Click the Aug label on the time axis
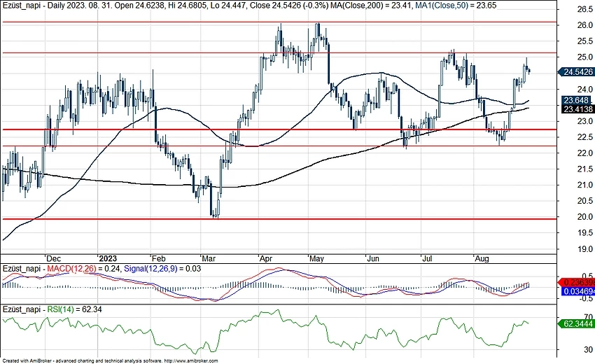Image resolution: width=595 pixels, height=364 pixels. pyautogui.click(x=482, y=258)
